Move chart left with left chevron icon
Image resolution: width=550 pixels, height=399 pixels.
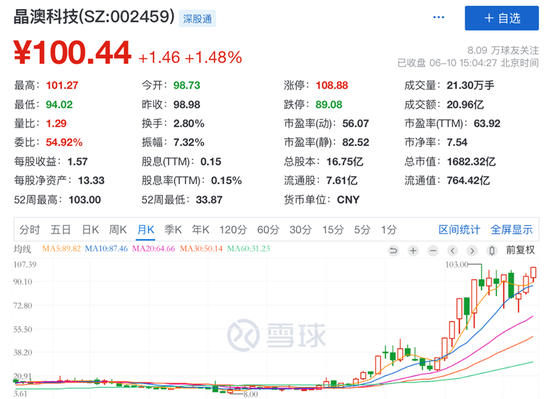(452, 251)
